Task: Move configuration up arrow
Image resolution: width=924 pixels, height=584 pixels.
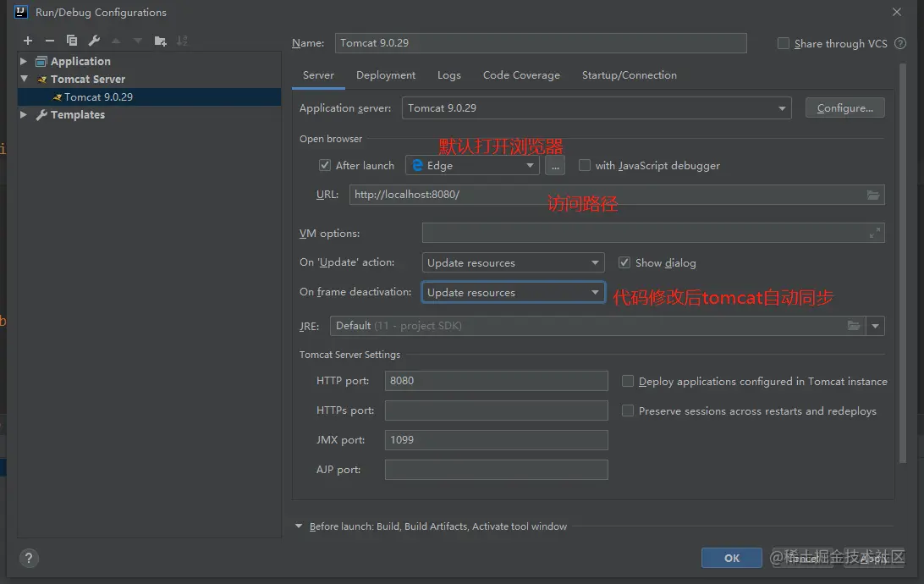Action: [116, 41]
